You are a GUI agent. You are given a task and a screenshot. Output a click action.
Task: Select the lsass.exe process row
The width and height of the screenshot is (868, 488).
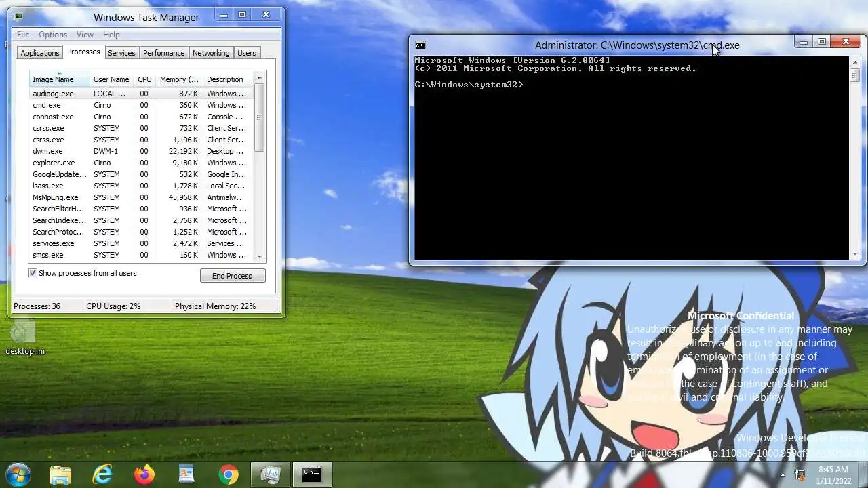click(141, 186)
